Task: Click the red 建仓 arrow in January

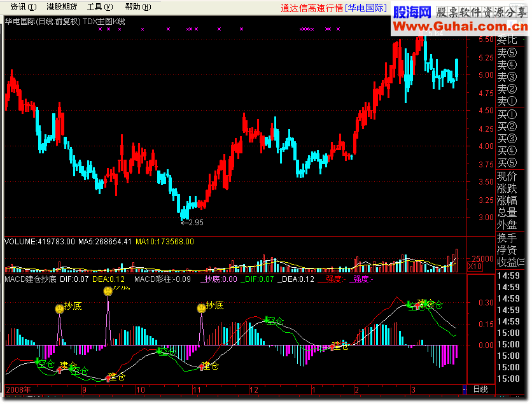Action: [x=332, y=347]
